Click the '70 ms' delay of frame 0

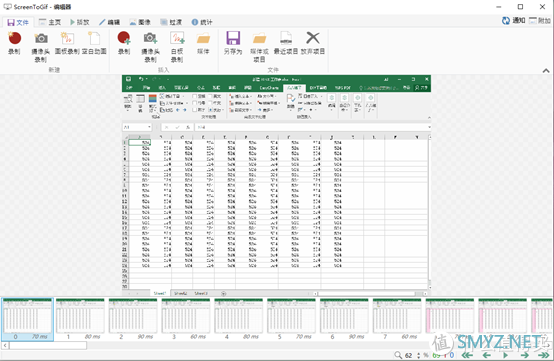[x=40, y=337]
